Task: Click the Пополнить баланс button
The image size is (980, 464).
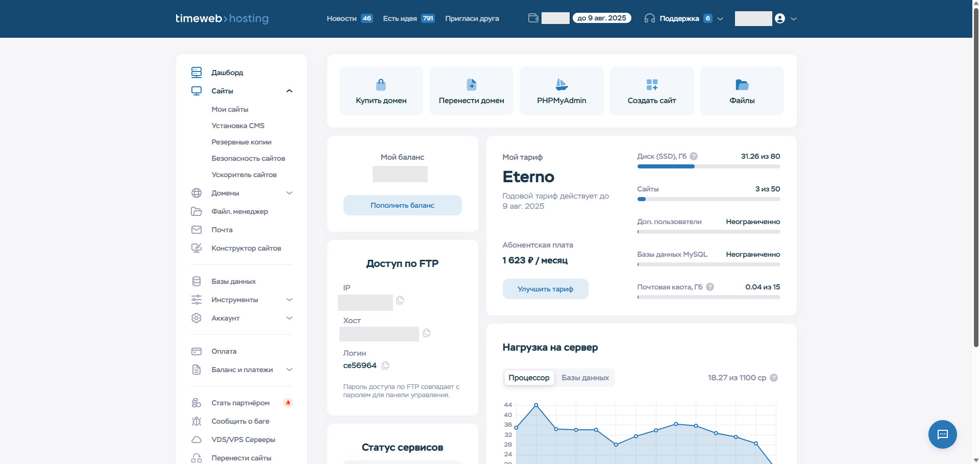Action: [x=403, y=205]
